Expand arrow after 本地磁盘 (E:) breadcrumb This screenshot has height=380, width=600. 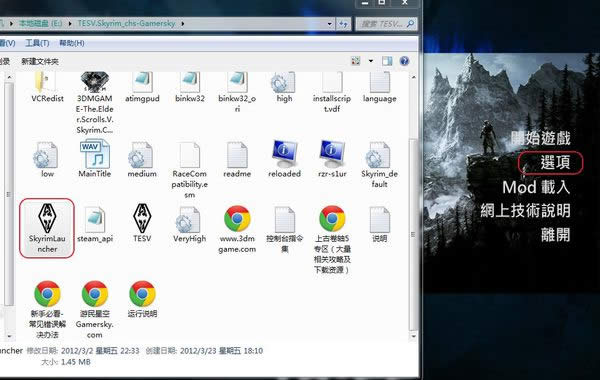click(x=70, y=24)
